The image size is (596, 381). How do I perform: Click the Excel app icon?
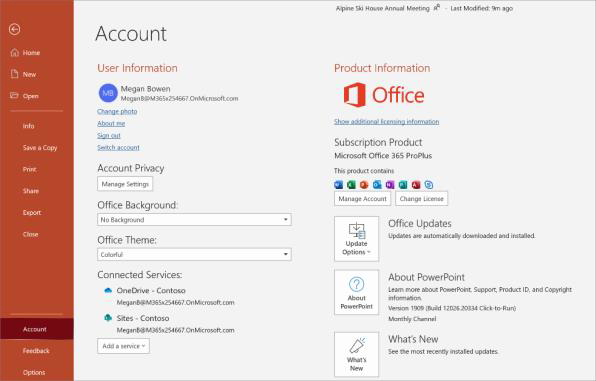pos(351,185)
